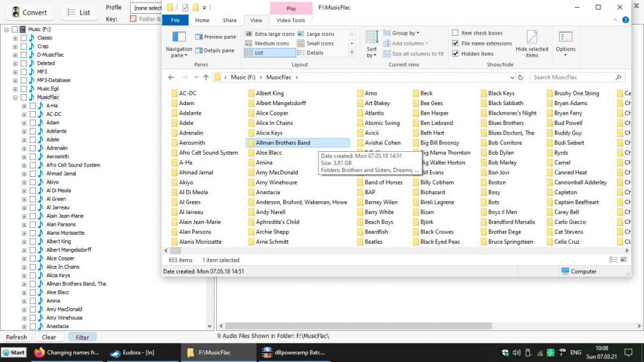The image size is (644, 362).
Task: Open the Allman Brothers Band folder
Action: tap(283, 143)
